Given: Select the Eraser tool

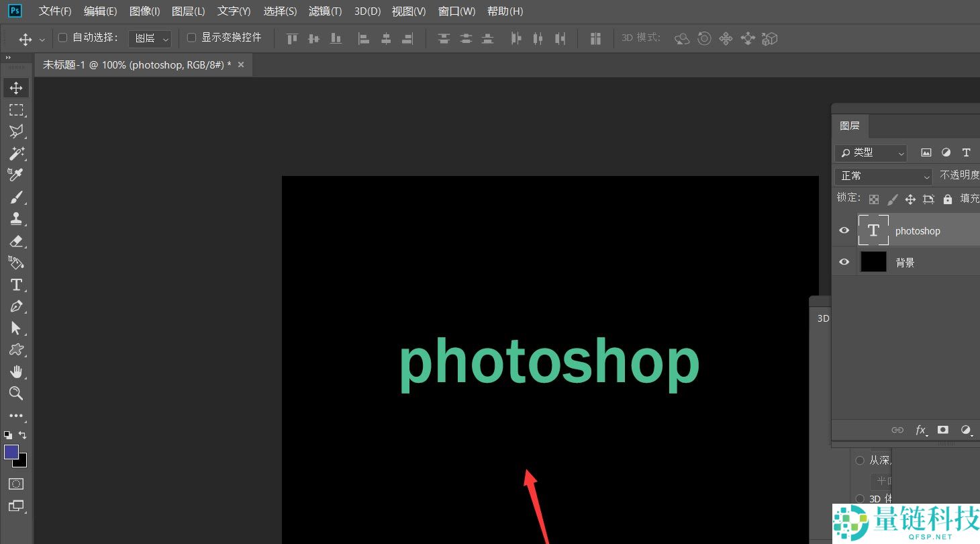Looking at the screenshot, I should click(16, 241).
